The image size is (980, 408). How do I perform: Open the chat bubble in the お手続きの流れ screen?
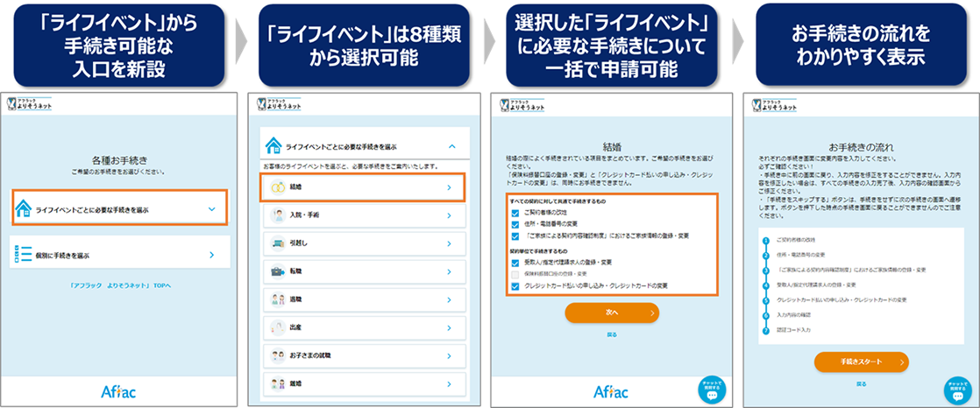pos(957,391)
